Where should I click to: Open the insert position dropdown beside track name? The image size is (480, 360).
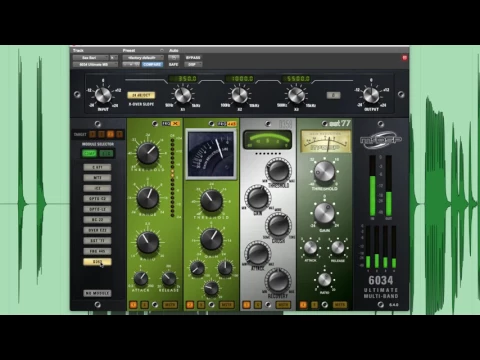tap(114, 58)
